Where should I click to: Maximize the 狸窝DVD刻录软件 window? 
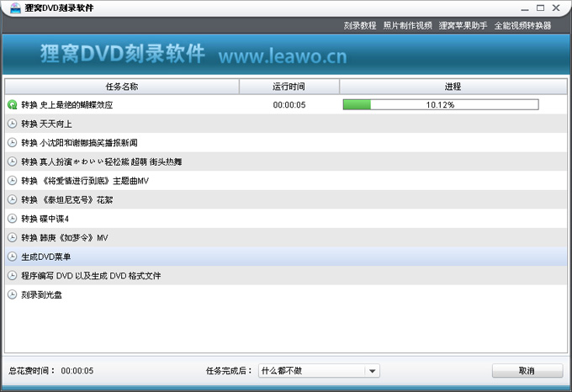(x=541, y=8)
